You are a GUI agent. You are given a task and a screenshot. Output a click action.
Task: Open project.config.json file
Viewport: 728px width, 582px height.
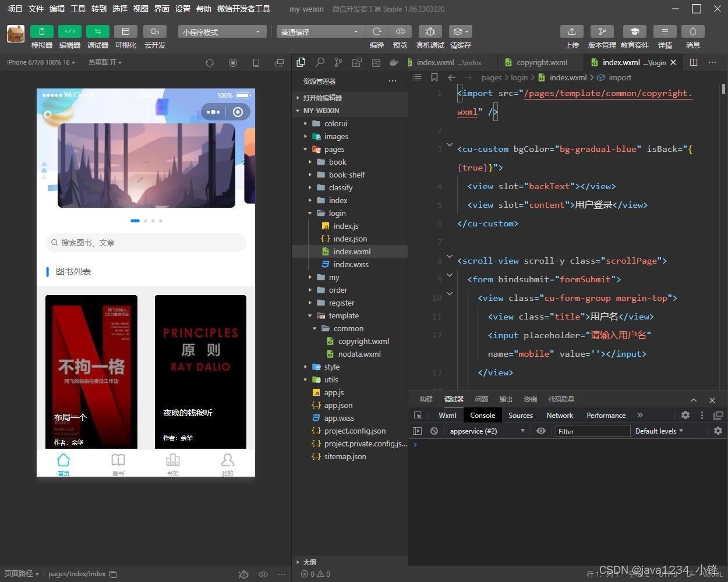pyautogui.click(x=355, y=431)
